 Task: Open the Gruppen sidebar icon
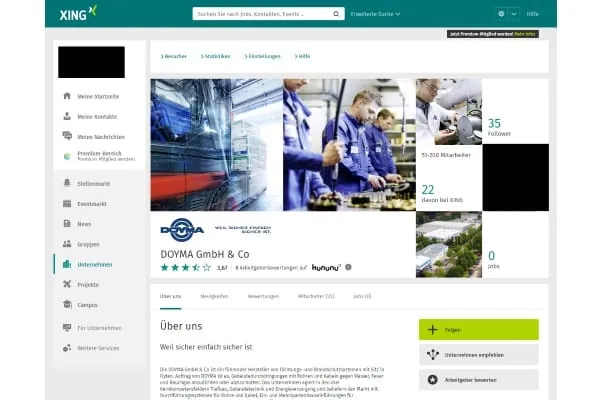click(66, 243)
